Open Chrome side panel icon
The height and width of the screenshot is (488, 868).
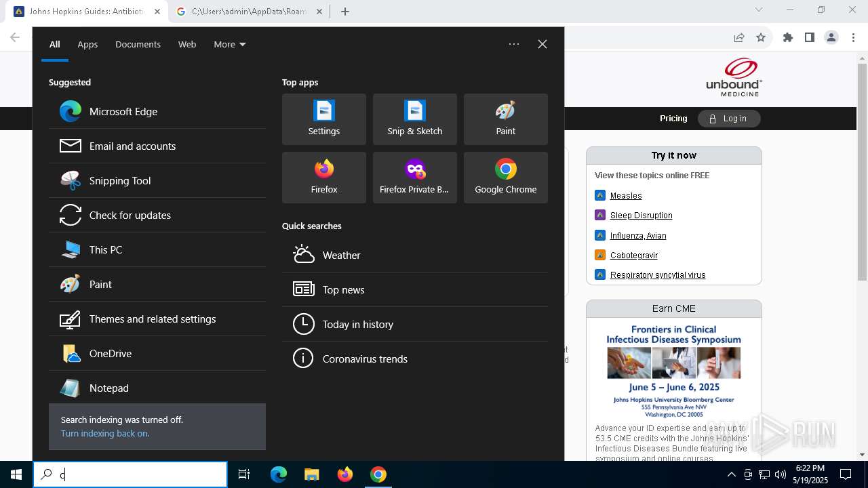click(x=810, y=37)
